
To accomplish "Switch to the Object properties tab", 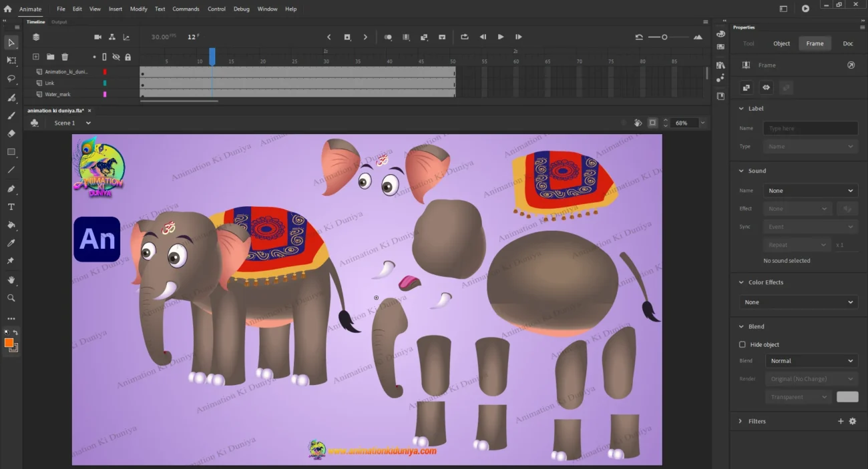I will point(781,43).
